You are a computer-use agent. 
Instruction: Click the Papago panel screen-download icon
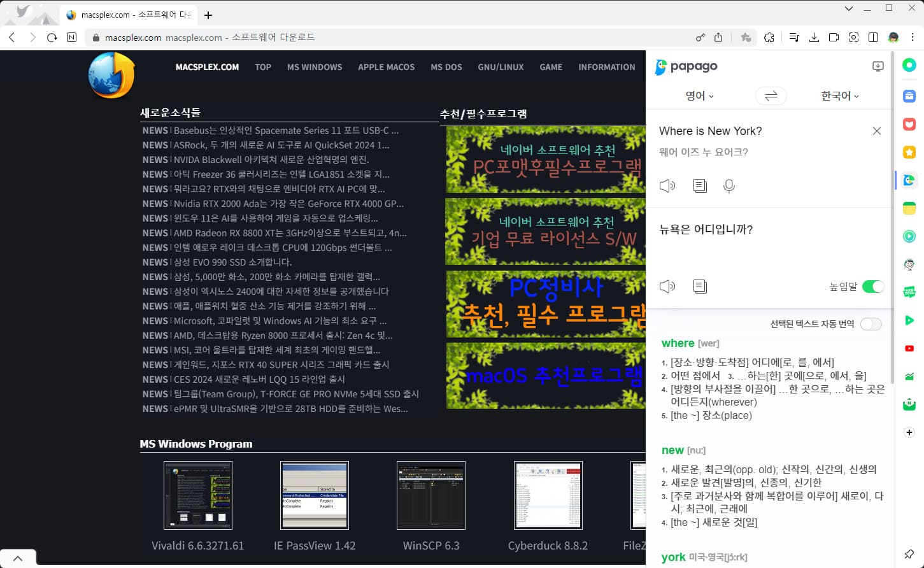pyautogui.click(x=878, y=66)
